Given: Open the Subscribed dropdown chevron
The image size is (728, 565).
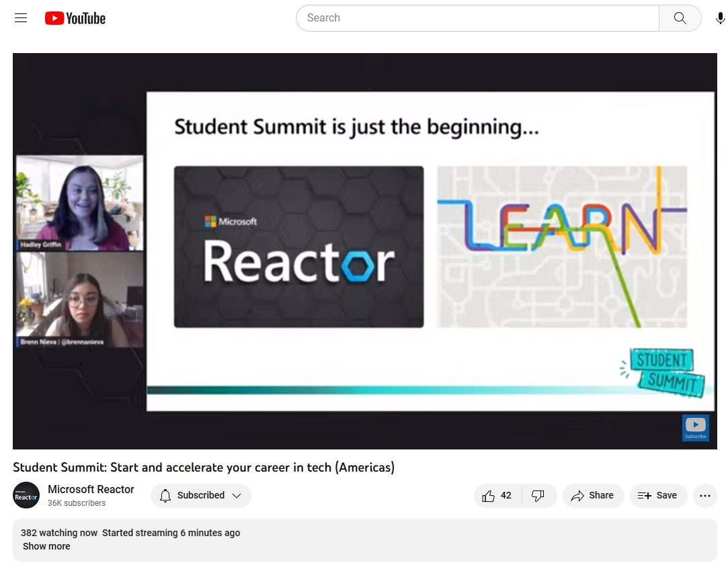Looking at the screenshot, I should click(x=237, y=495).
